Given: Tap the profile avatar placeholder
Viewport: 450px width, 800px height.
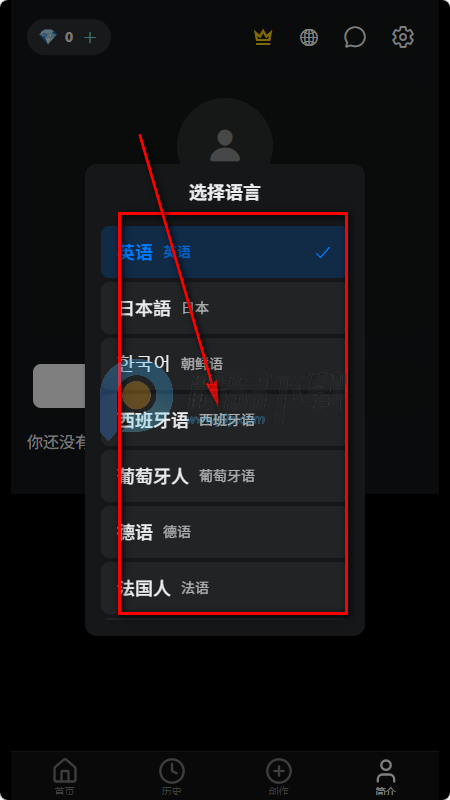Looking at the screenshot, I should 224,145.
